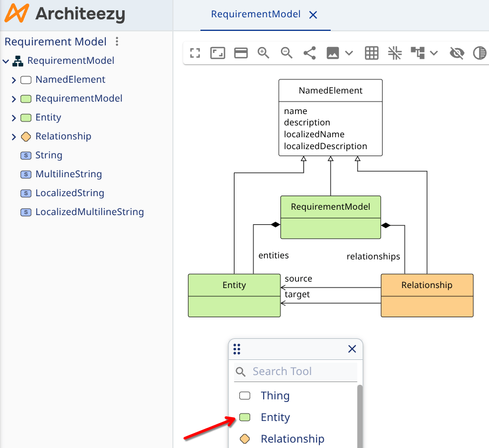Expand the Entity tree node

pyautogui.click(x=14, y=118)
